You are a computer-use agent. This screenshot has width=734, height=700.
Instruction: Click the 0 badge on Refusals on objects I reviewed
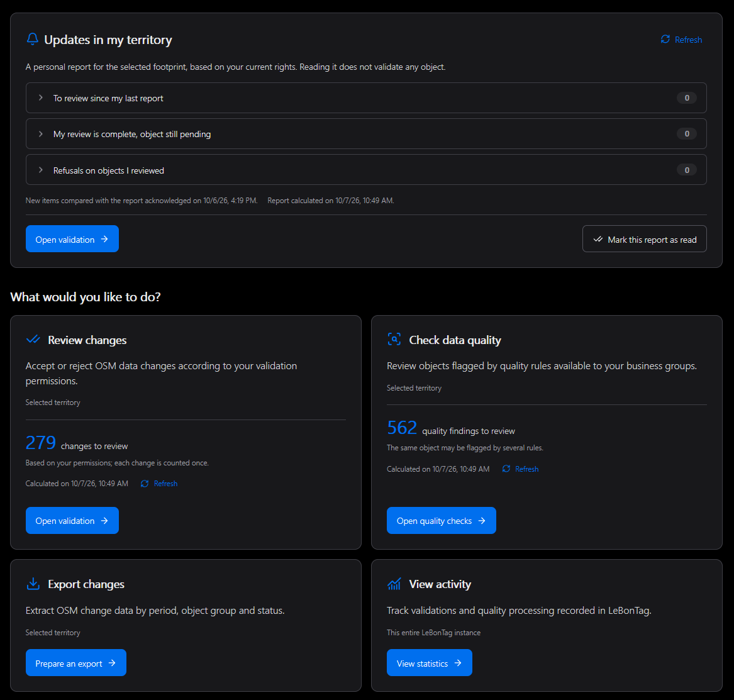coord(687,170)
